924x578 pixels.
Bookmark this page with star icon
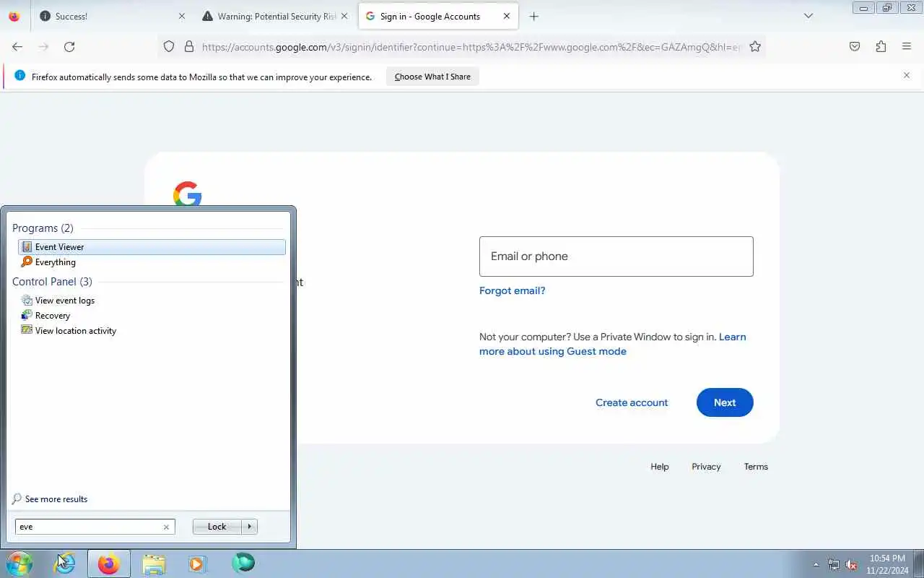(755, 46)
